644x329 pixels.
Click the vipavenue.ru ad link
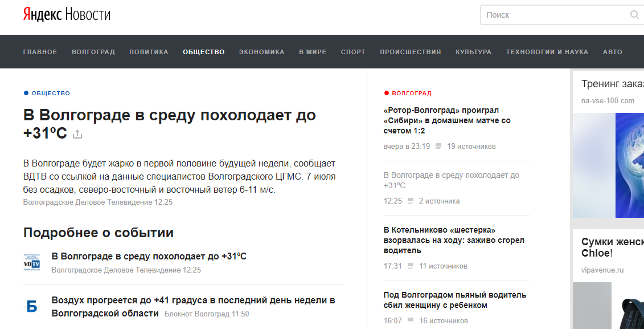602,270
